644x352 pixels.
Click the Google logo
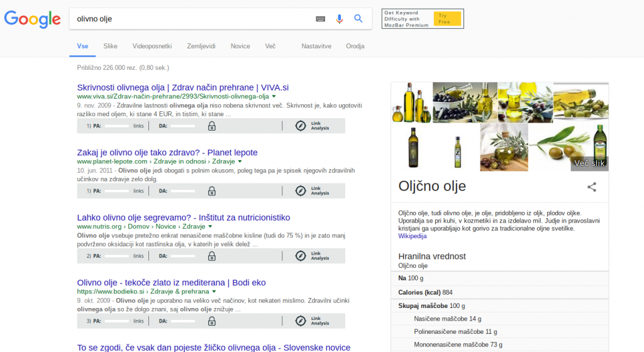(32, 19)
